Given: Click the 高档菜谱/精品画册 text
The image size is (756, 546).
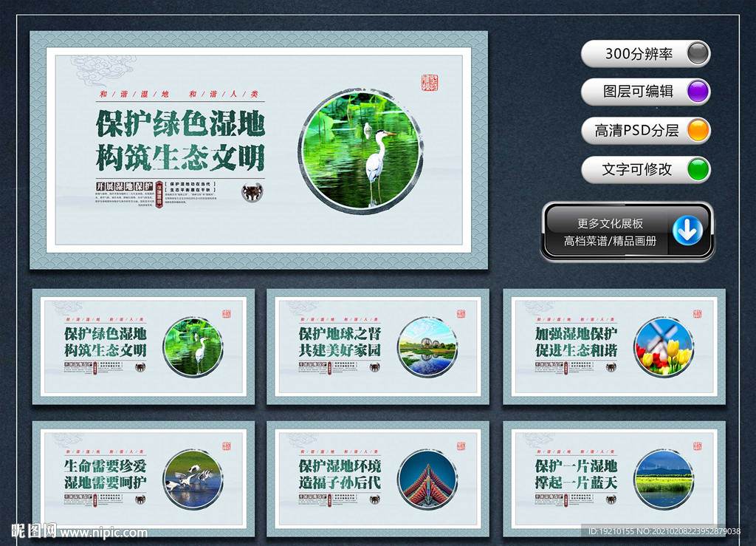Looking at the screenshot, I should (610, 241).
